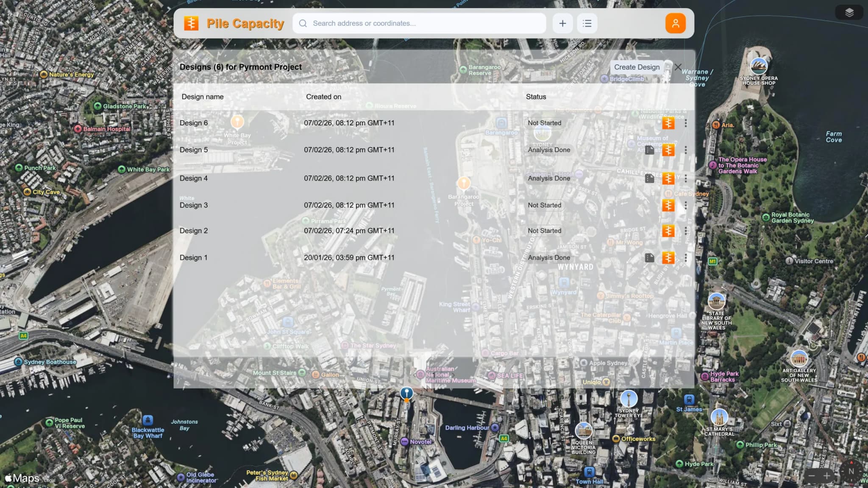This screenshot has width=868, height=488.
Task: Toggle the map layers button
Action: [x=849, y=12]
